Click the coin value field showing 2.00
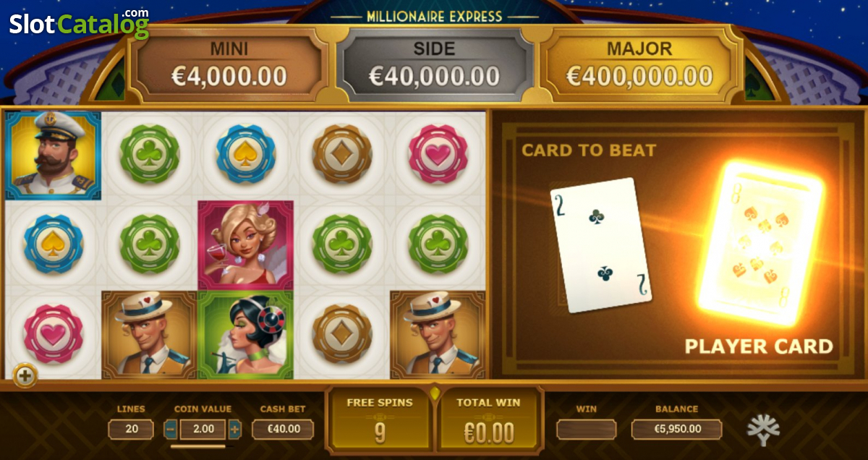The image size is (868, 460). pos(203,429)
